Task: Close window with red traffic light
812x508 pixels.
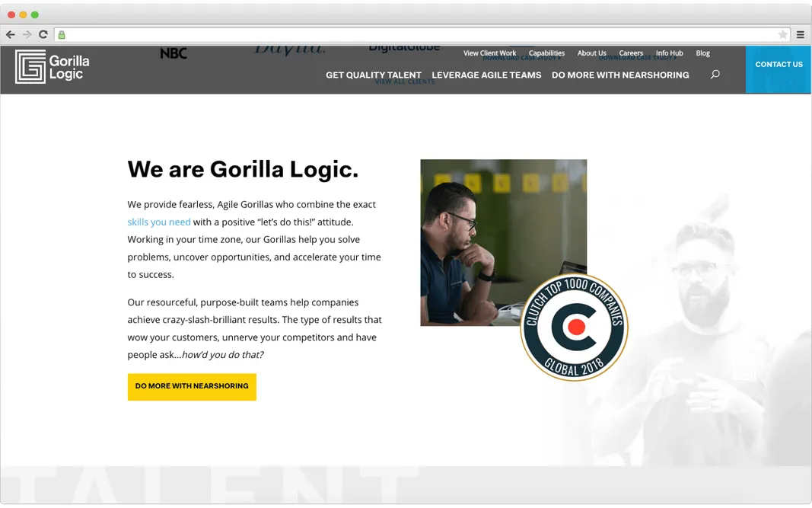Action: pyautogui.click(x=11, y=14)
